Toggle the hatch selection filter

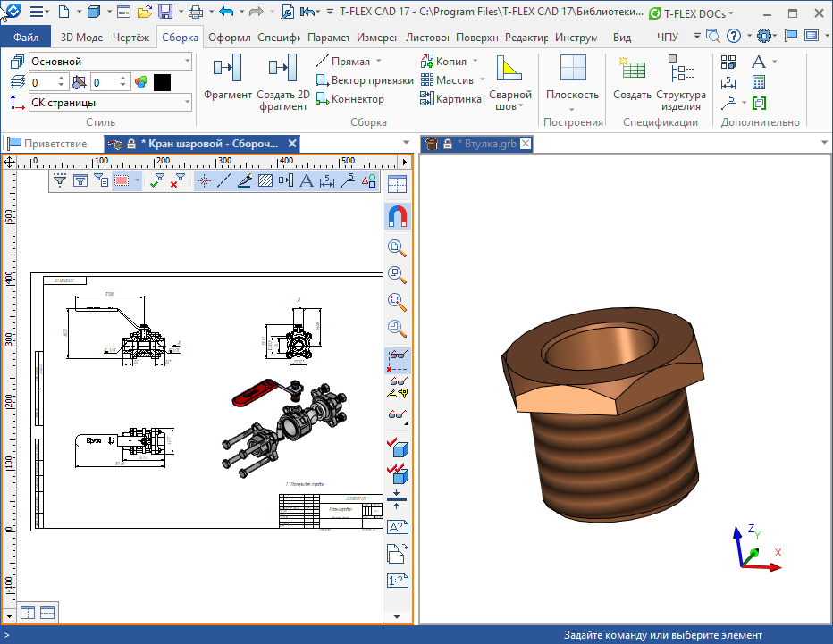[265, 181]
